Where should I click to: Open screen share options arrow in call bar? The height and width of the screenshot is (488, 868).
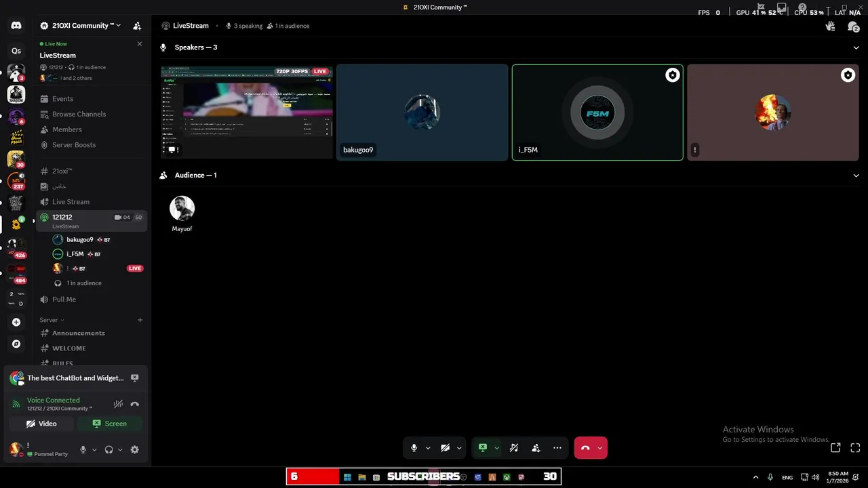(x=496, y=448)
